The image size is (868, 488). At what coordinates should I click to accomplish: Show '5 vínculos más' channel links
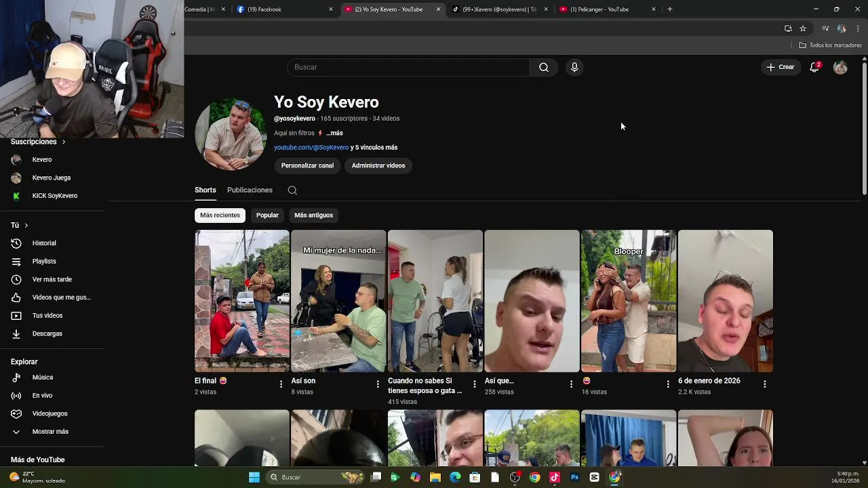point(374,148)
